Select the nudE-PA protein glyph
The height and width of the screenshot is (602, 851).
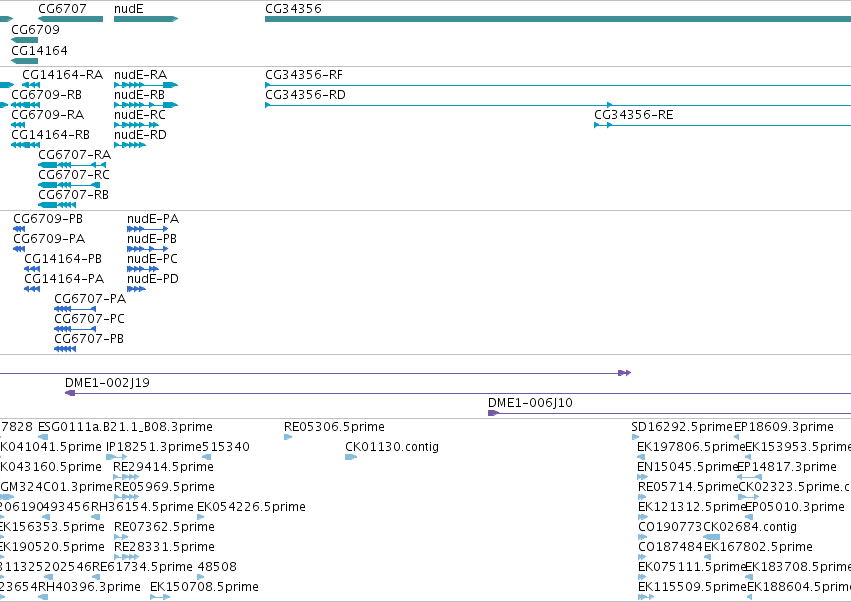click(148, 229)
